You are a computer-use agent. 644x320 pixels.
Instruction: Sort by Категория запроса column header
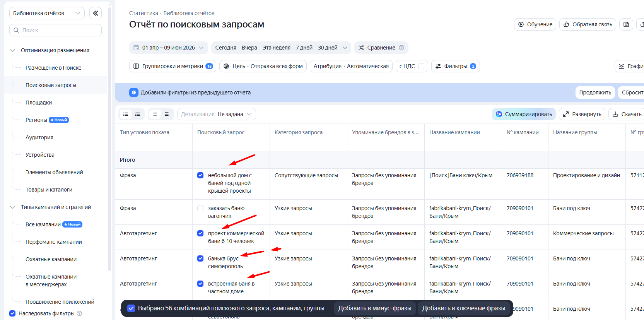299,132
